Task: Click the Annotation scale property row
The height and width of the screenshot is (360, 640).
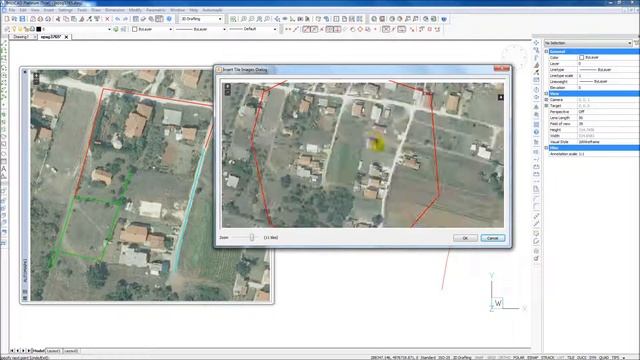Action: pyautogui.click(x=594, y=154)
